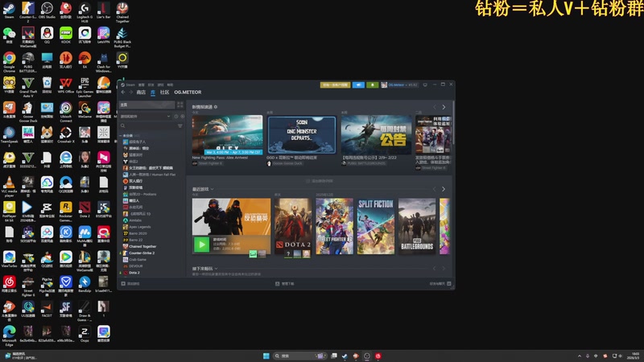
Task: Open the games and software dropdown
Action: click(146, 116)
